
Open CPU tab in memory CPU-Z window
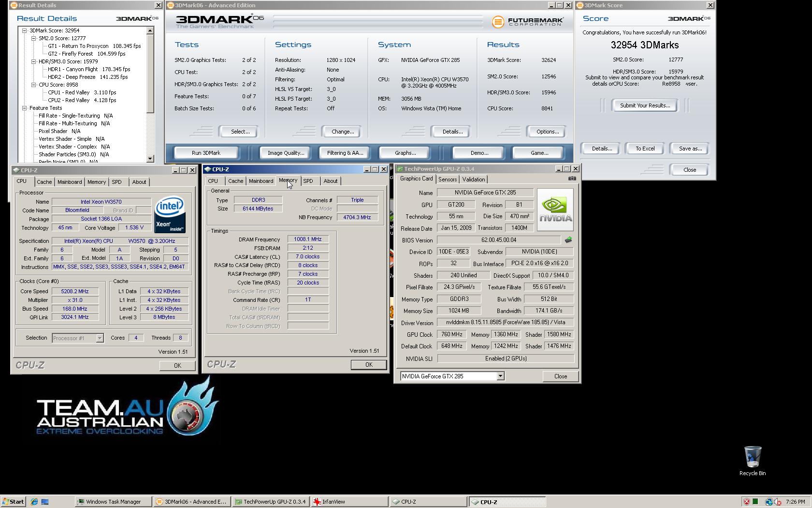pyautogui.click(x=213, y=181)
